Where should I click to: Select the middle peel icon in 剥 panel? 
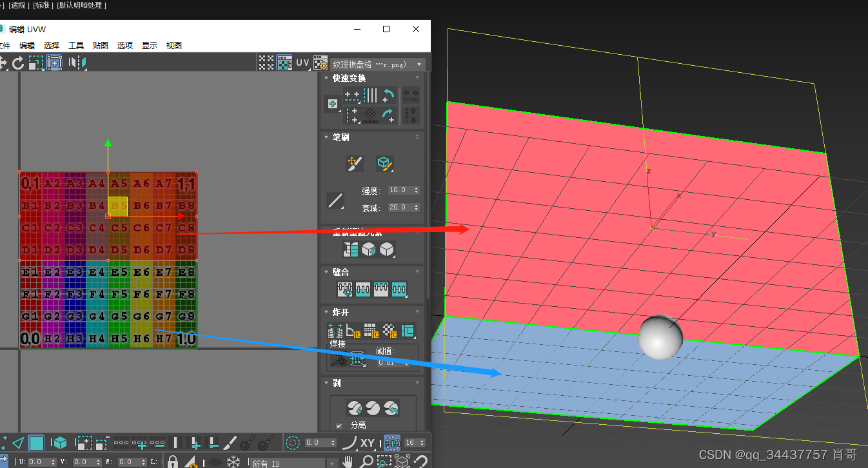[x=373, y=407]
